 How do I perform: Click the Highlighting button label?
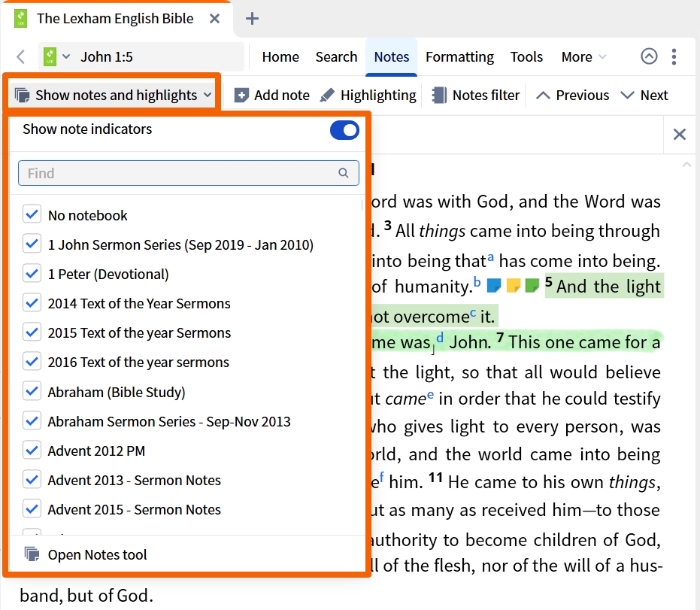[378, 95]
